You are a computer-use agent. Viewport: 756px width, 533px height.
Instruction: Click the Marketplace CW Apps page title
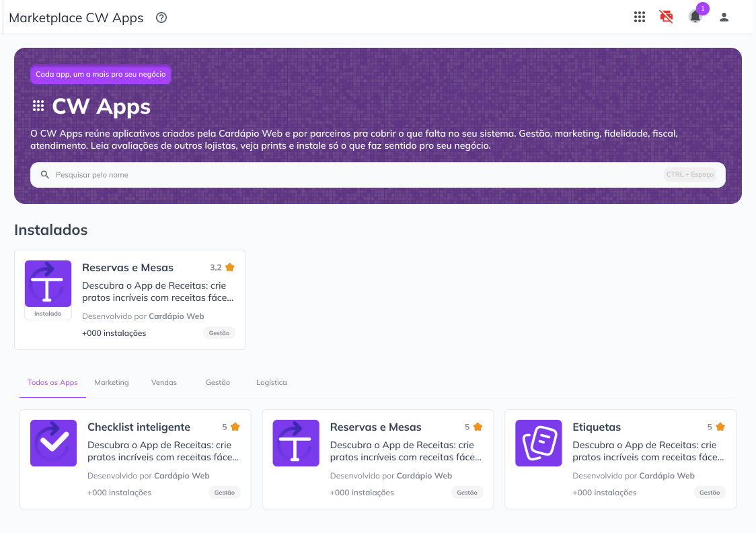pyautogui.click(x=76, y=18)
